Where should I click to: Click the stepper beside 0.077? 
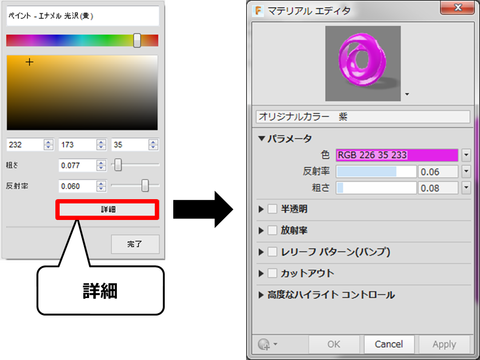point(101,165)
